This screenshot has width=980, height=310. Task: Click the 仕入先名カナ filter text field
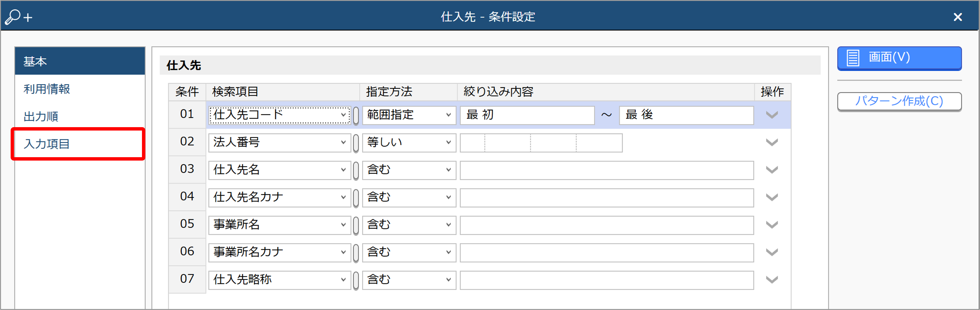click(x=607, y=198)
